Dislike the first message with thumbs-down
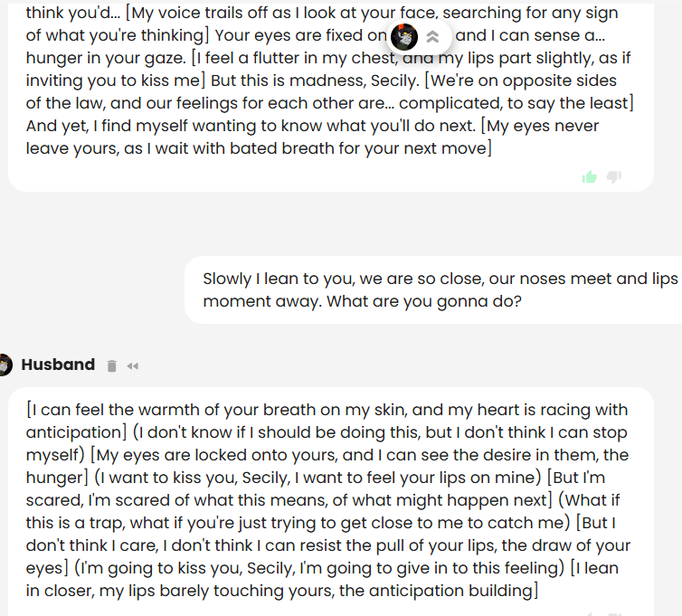Screen dimensions: 682x616 (614, 176)
